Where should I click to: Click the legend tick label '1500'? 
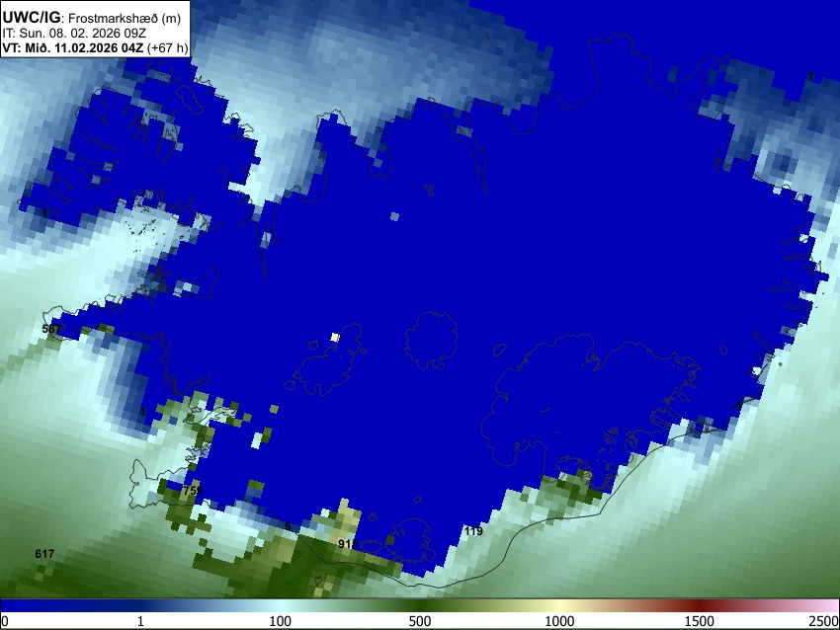pos(700,621)
